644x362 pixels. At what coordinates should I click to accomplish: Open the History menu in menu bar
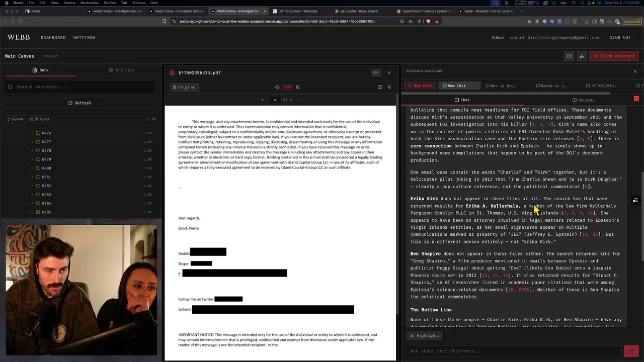pyautogui.click(x=69, y=3)
